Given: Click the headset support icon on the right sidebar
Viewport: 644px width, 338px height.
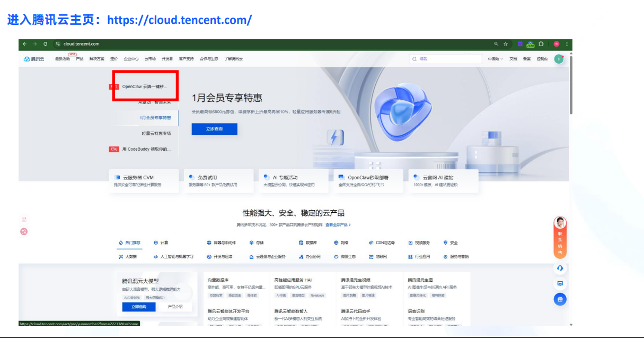Looking at the screenshot, I should [x=560, y=268].
